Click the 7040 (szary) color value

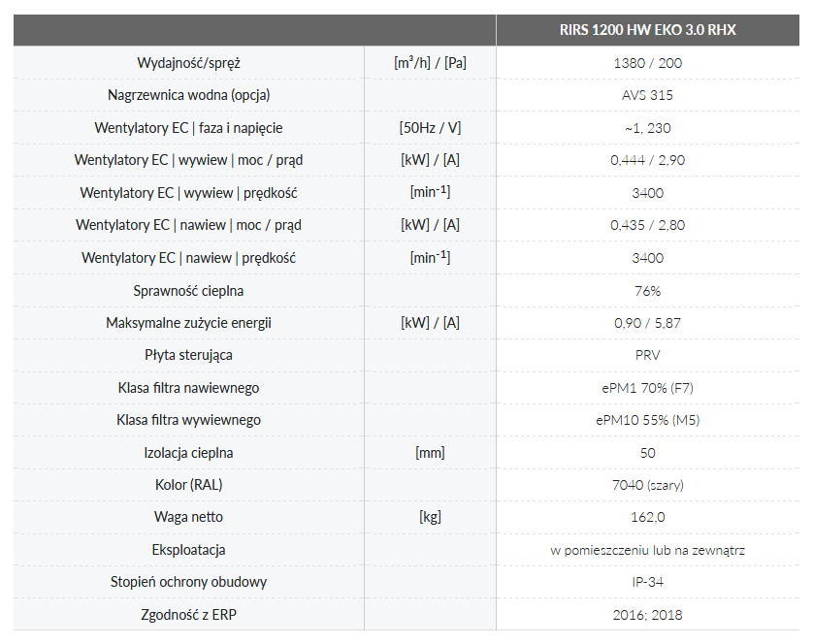tap(647, 485)
